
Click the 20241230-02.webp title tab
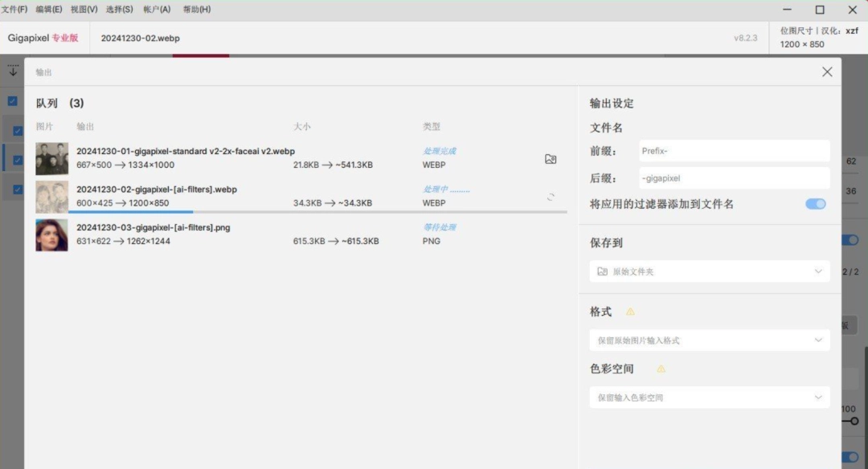[x=140, y=39]
